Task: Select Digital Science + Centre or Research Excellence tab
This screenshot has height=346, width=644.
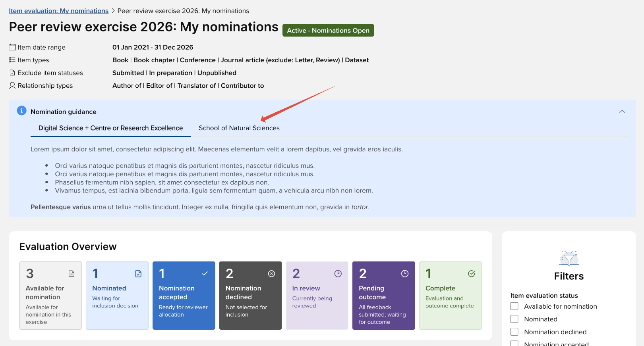Action: tap(110, 128)
